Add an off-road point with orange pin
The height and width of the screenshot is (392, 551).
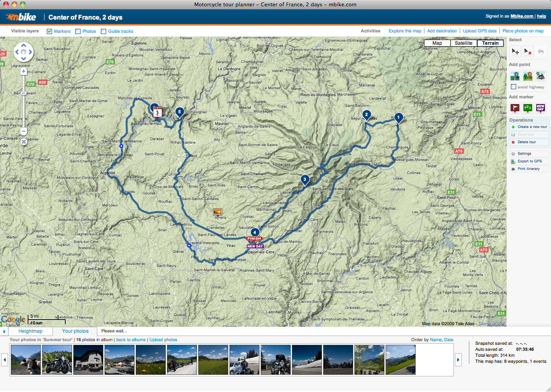(528, 76)
